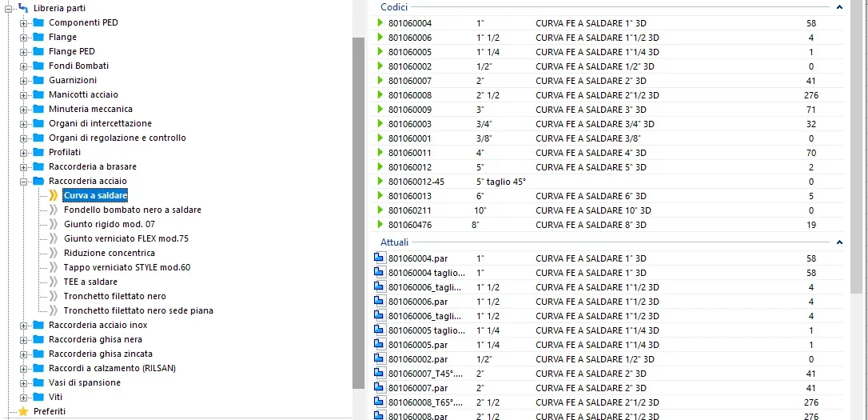The image size is (868, 420).
Task: Click the part file icon for 801060004.par
Action: pos(380,258)
